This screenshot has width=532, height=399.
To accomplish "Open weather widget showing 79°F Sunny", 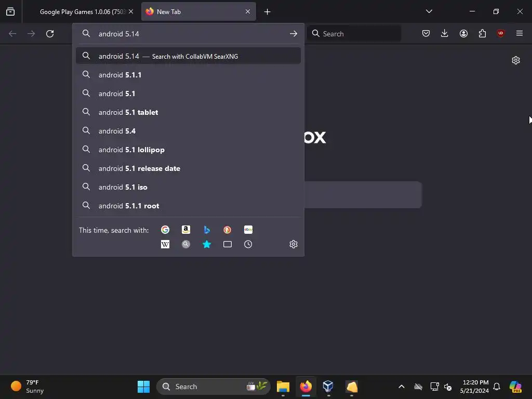I will [28, 387].
